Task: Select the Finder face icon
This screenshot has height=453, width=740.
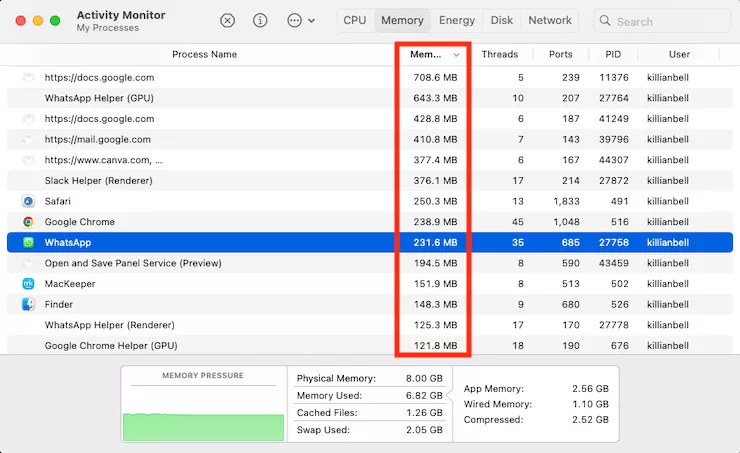Action: coord(28,304)
